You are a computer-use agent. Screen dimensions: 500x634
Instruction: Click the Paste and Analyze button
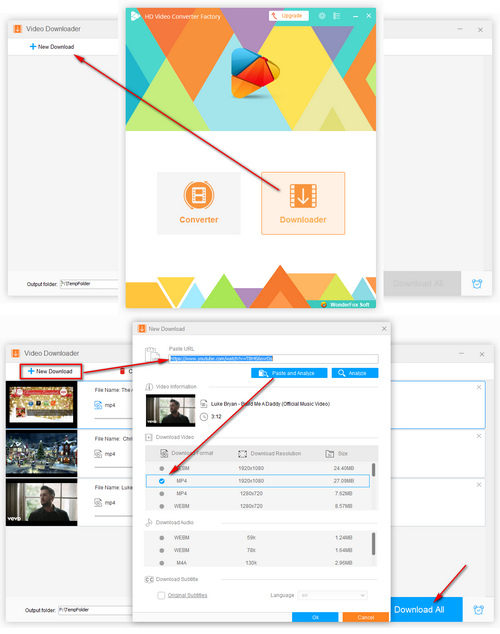click(x=289, y=373)
